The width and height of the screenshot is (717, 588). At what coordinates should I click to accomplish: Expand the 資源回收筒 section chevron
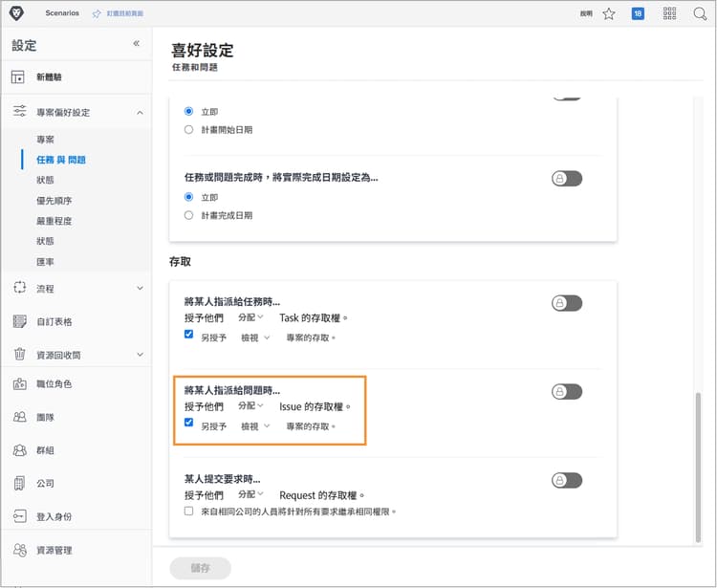(140, 355)
